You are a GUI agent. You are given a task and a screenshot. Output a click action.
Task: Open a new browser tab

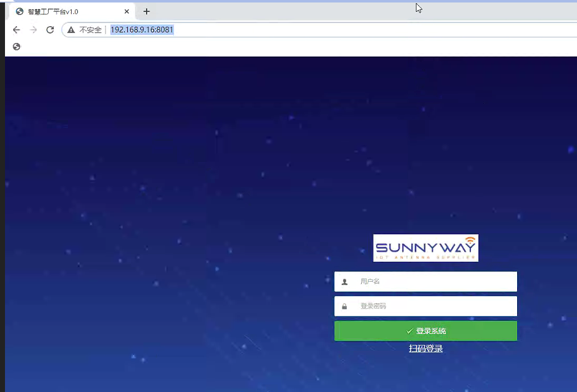pyautogui.click(x=147, y=11)
